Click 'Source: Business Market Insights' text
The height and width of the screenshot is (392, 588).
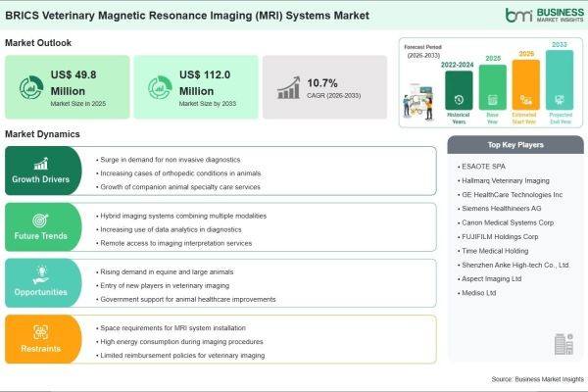coord(537,379)
